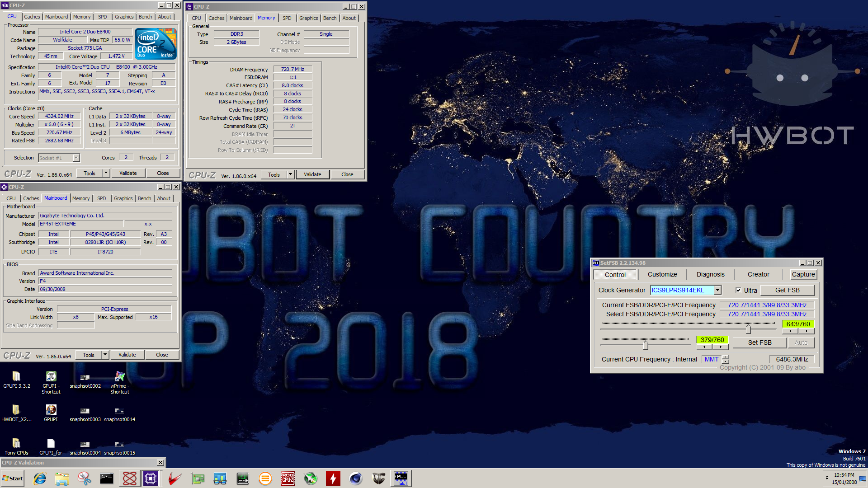Open About tab in the Memory CPU-Z window

349,18
